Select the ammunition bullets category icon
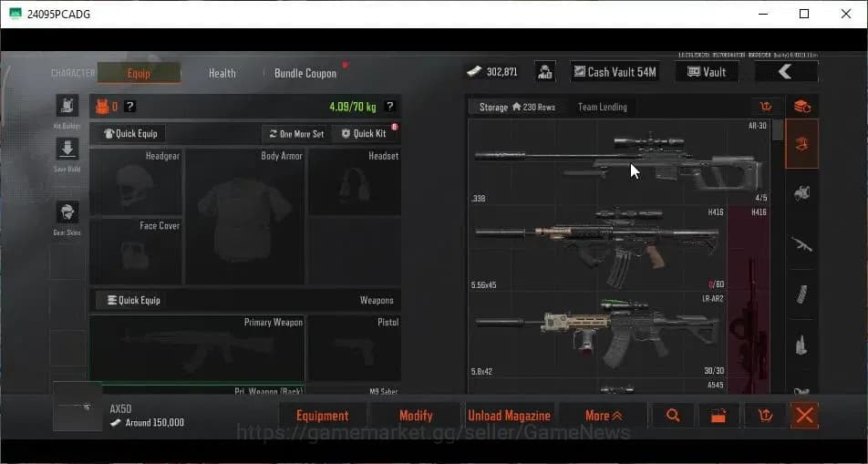The width and height of the screenshot is (868, 464). point(802,345)
